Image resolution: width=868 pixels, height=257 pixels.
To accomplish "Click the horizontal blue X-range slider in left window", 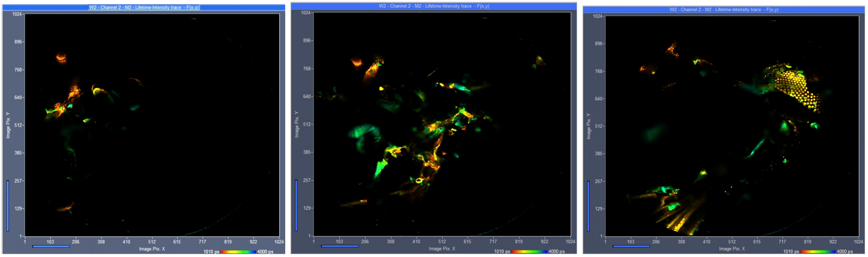I will tap(51, 247).
